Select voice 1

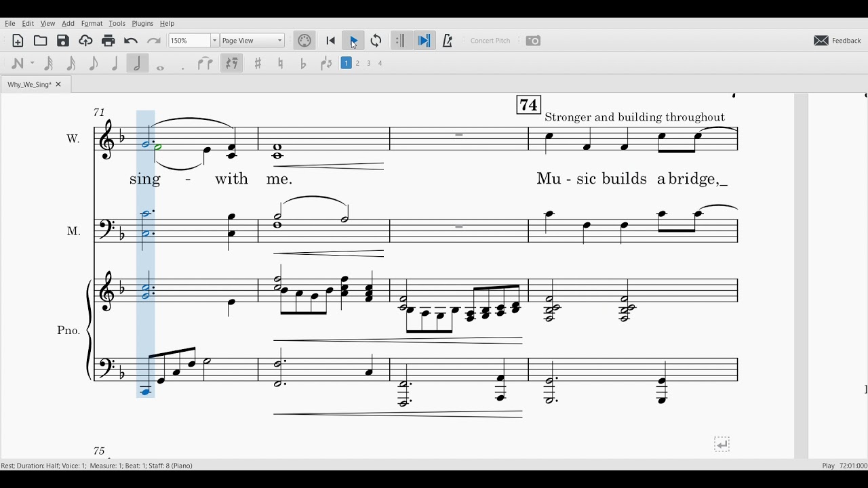(x=346, y=63)
